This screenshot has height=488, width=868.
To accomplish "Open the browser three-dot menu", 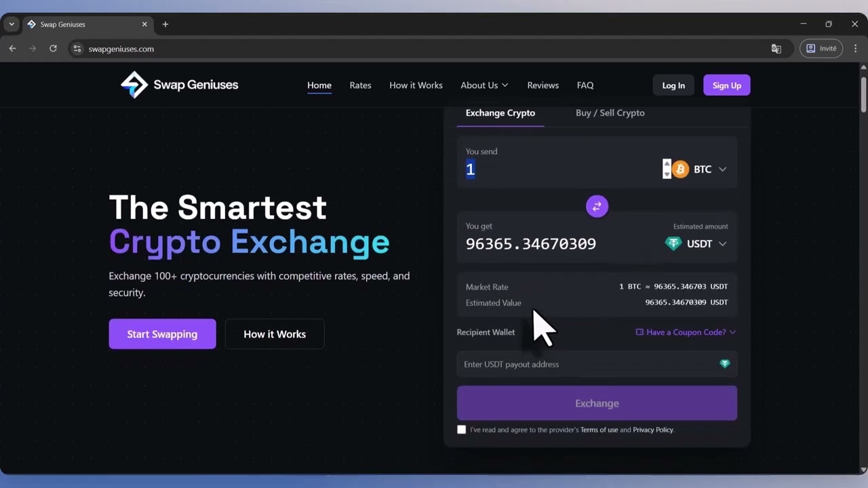I will tap(855, 49).
